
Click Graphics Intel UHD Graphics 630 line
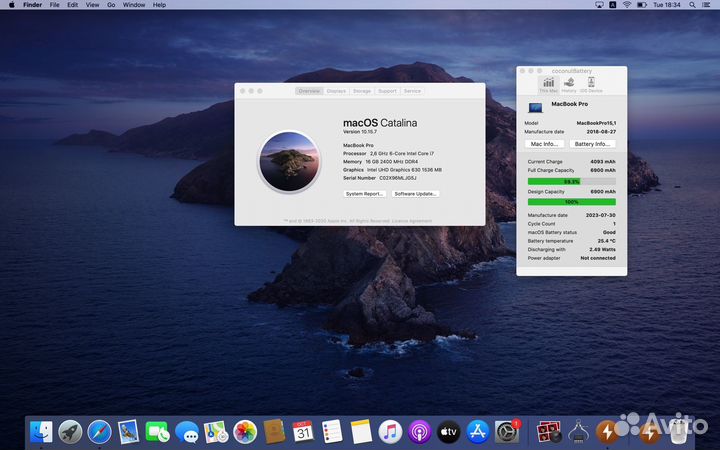(x=393, y=169)
